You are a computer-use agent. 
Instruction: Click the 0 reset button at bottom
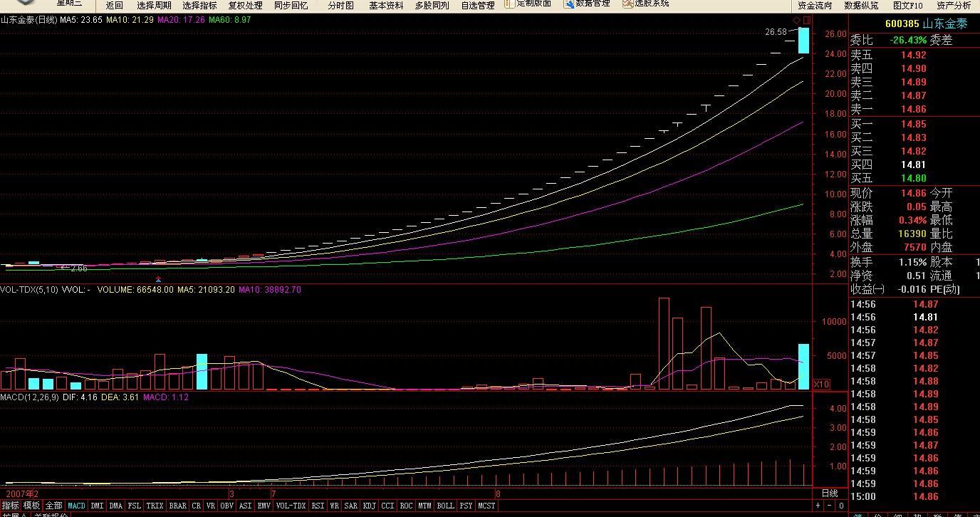point(842,506)
